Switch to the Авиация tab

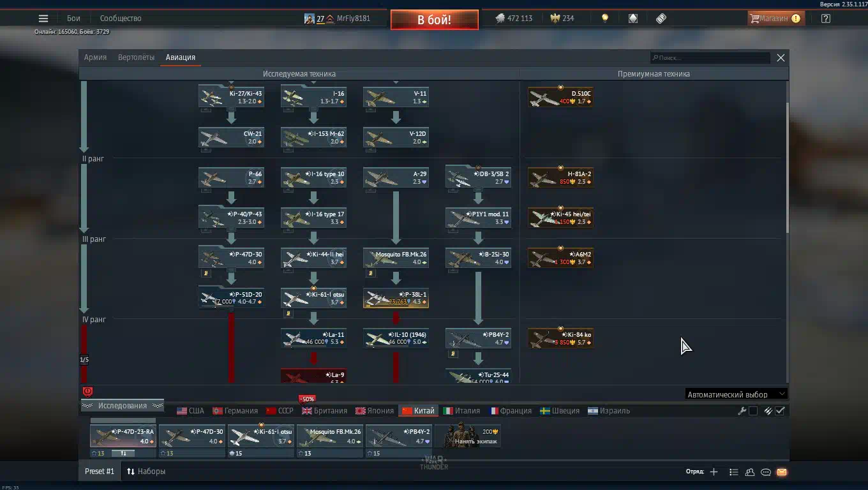[x=181, y=57]
